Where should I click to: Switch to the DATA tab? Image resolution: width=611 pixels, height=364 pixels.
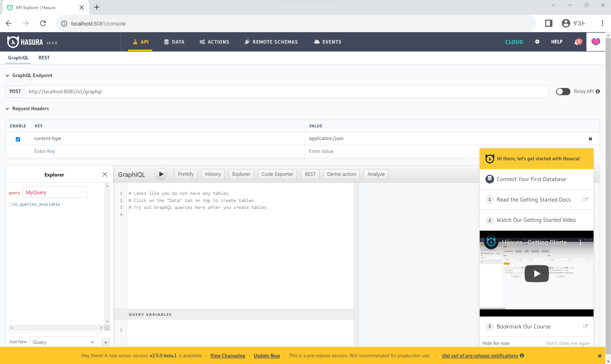(x=174, y=42)
